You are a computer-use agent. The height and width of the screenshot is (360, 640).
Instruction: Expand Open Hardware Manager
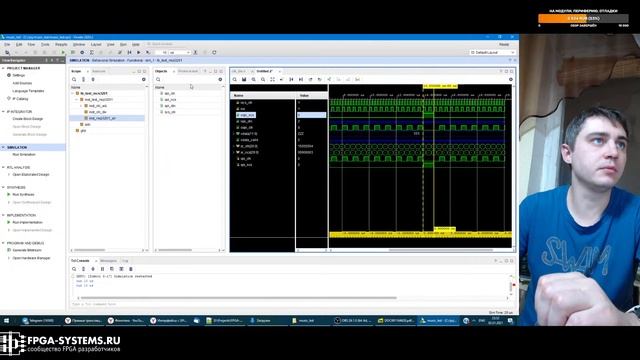[9, 258]
